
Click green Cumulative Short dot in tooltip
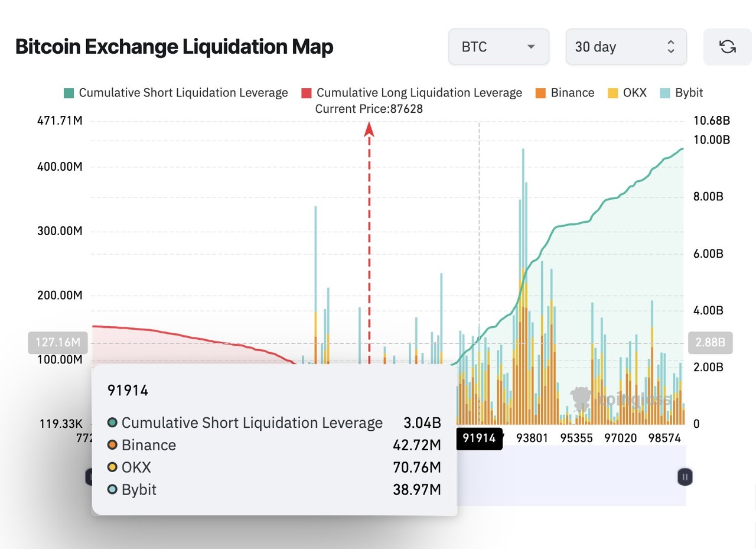click(112, 423)
